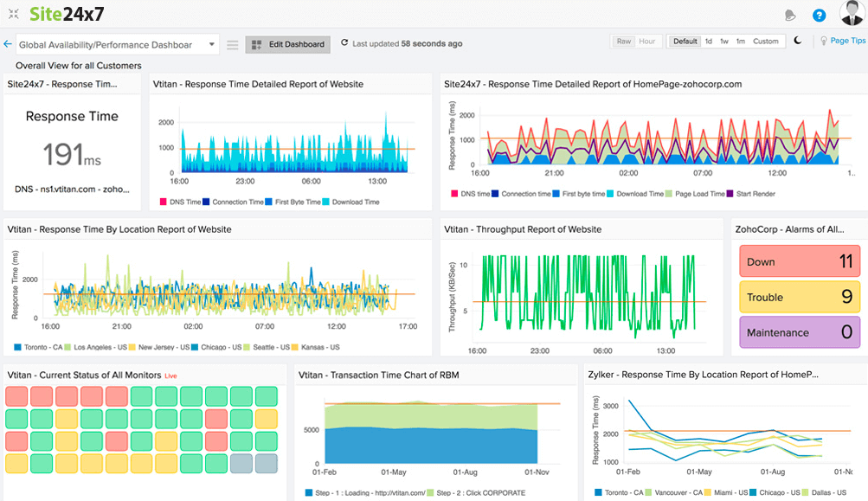Click the Overall View for all Customers text

point(79,65)
